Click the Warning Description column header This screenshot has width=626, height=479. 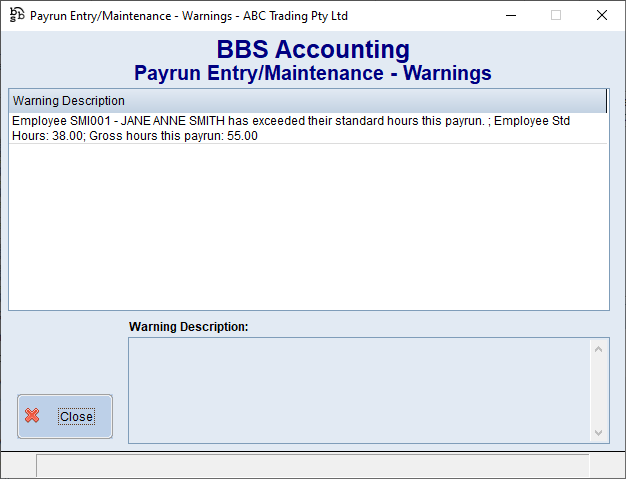pos(69,101)
